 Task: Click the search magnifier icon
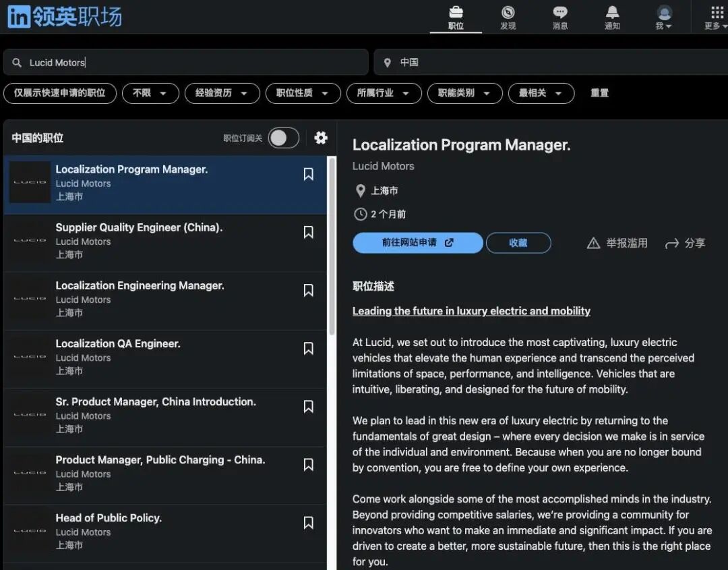click(17, 62)
